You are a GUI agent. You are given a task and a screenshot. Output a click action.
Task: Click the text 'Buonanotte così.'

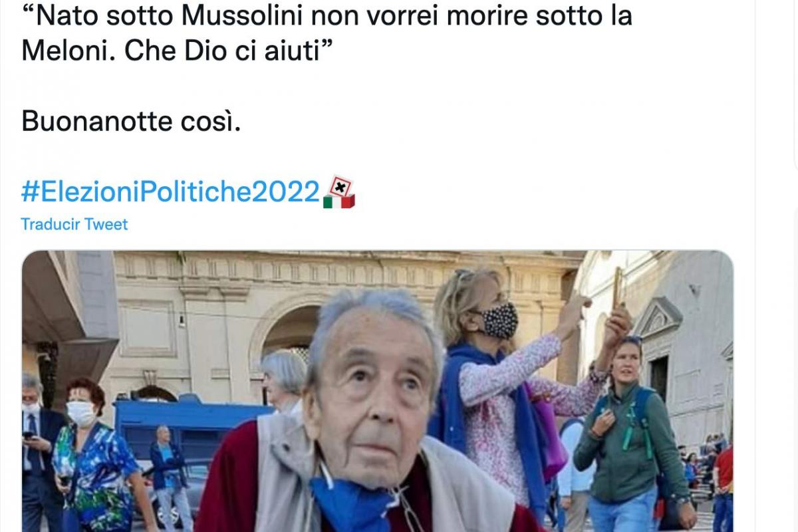point(130,121)
